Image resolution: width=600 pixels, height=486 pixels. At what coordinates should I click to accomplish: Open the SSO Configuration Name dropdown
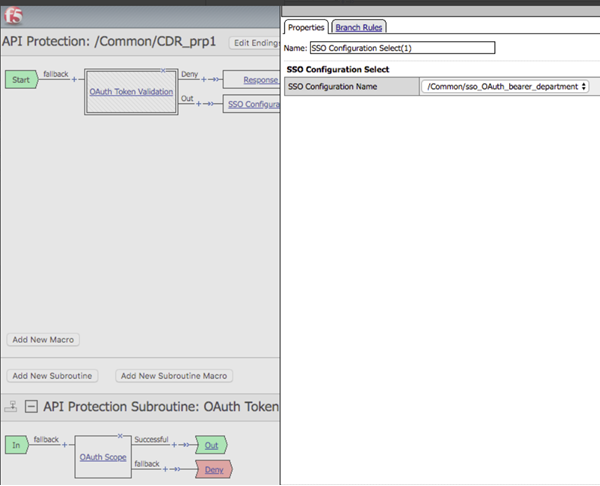(x=505, y=87)
